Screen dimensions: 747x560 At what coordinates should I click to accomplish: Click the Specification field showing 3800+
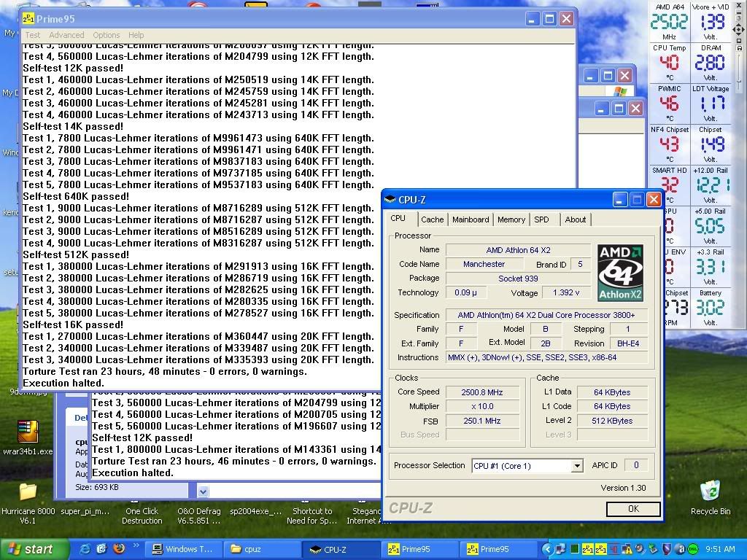546,315
